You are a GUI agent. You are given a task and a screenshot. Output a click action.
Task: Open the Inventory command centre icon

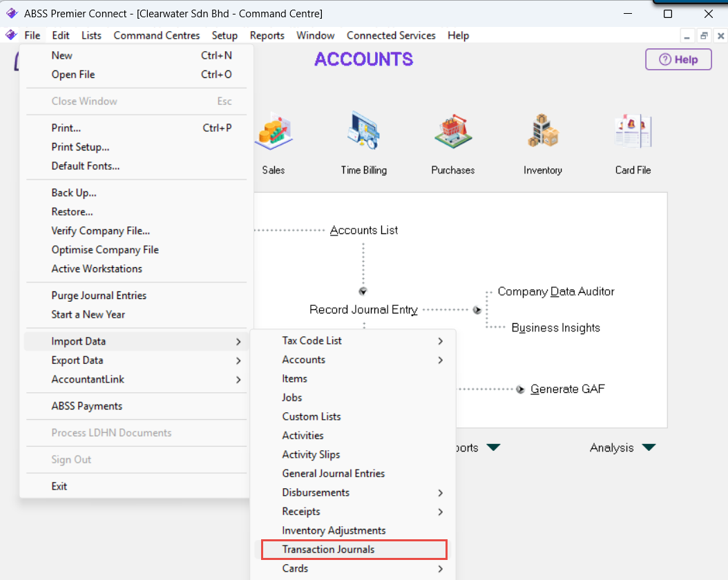543,133
